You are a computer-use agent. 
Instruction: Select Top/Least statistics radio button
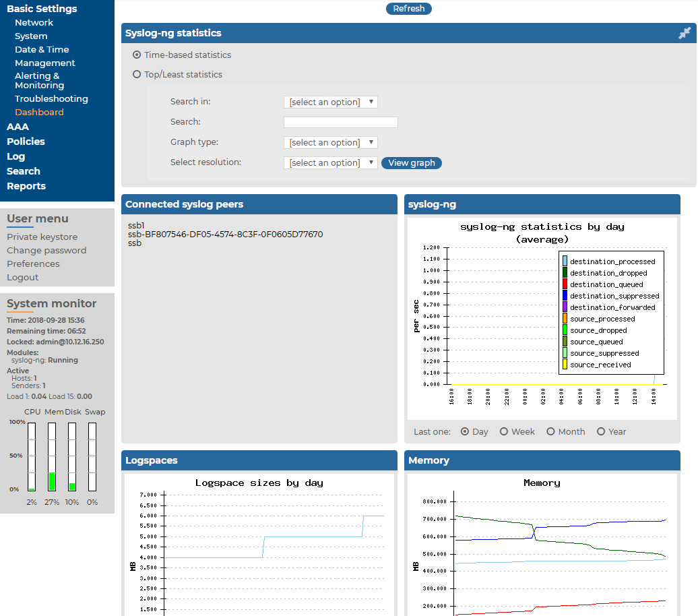click(137, 74)
